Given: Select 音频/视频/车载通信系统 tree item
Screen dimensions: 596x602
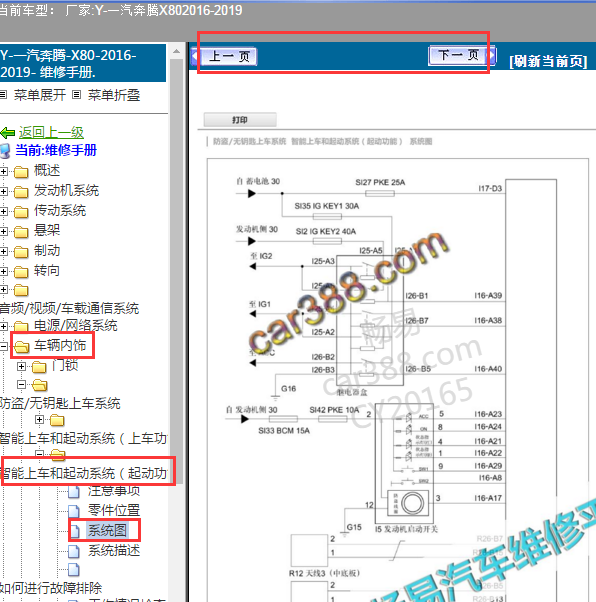Looking at the screenshot, I should point(69,308).
